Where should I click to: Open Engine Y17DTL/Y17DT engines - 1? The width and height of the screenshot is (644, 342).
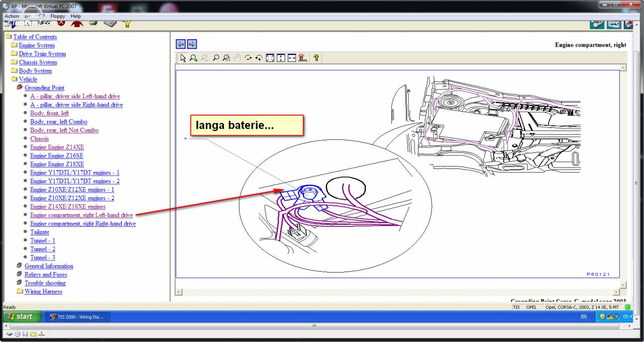pyautogui.click(x=74, y=173)
